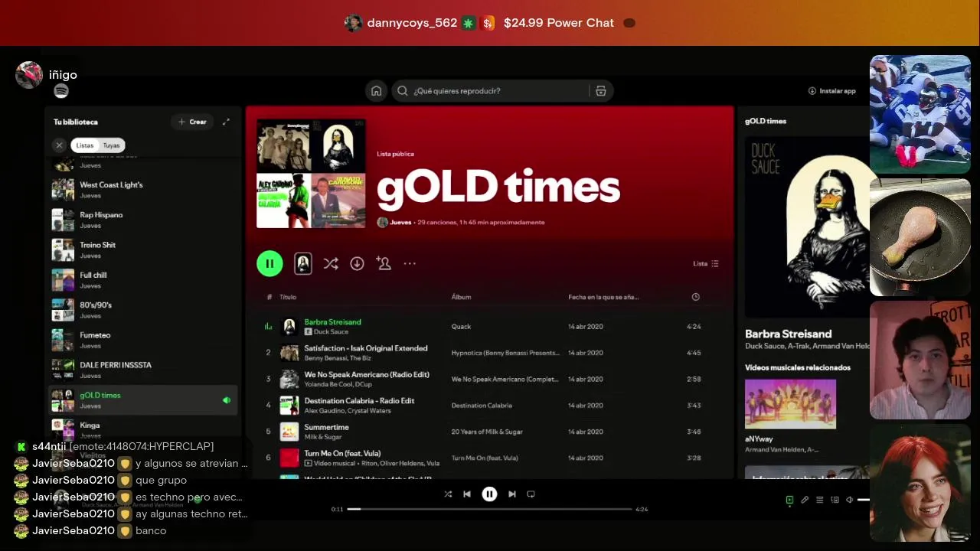
Task: Seek on the song progress bar
Action: 490,509
